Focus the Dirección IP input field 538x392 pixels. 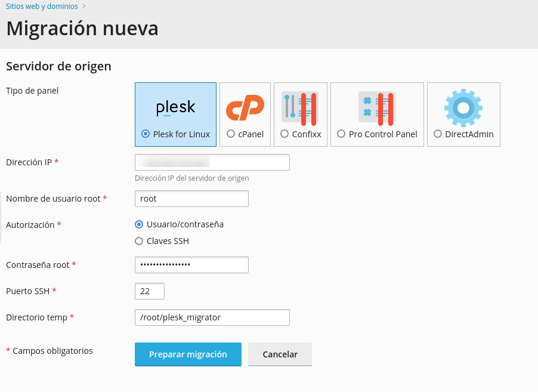pos(212,162)
